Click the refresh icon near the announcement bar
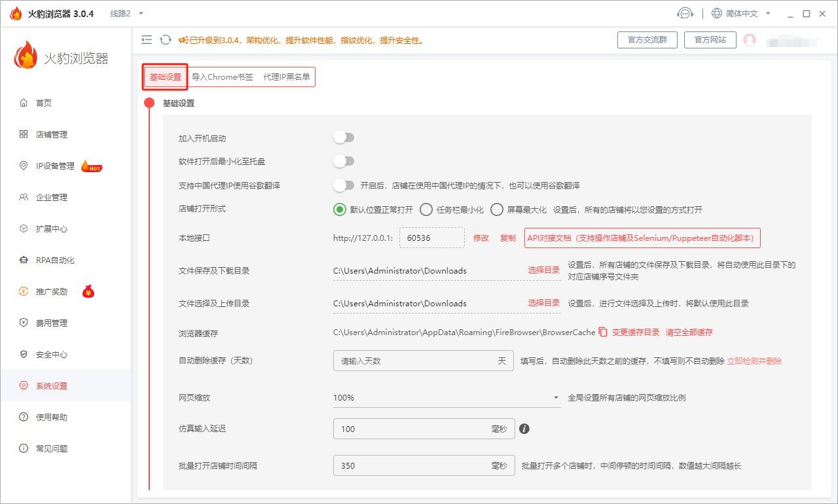This screenshot has height=504, width=838. point(165,39)
